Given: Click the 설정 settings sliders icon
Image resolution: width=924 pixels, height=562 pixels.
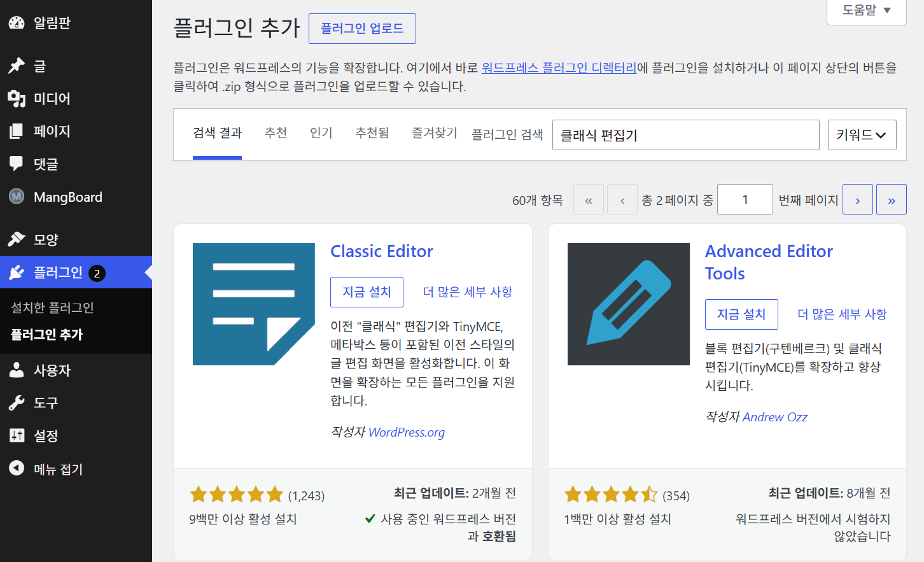Looking at the screenshot, I should [x=17, y=435].
